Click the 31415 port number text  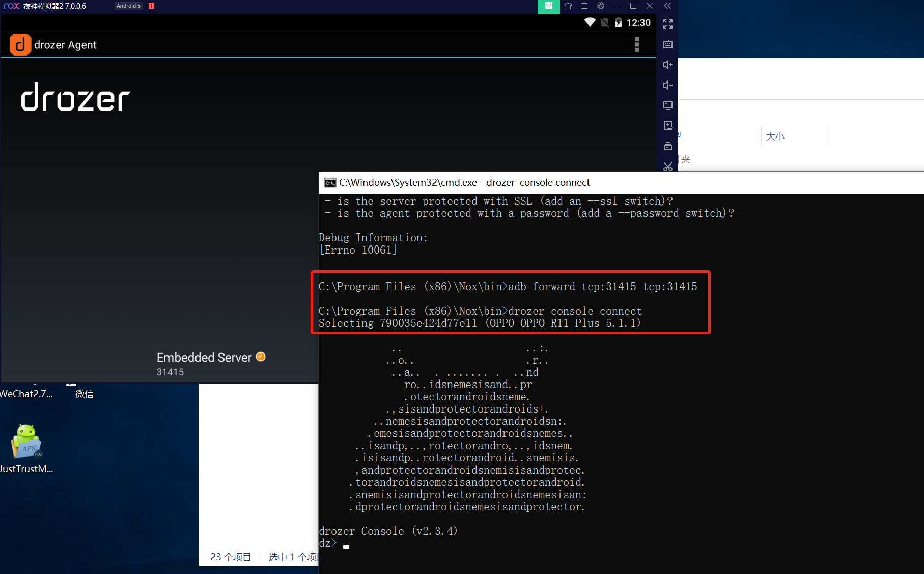[x=170, y=372]
